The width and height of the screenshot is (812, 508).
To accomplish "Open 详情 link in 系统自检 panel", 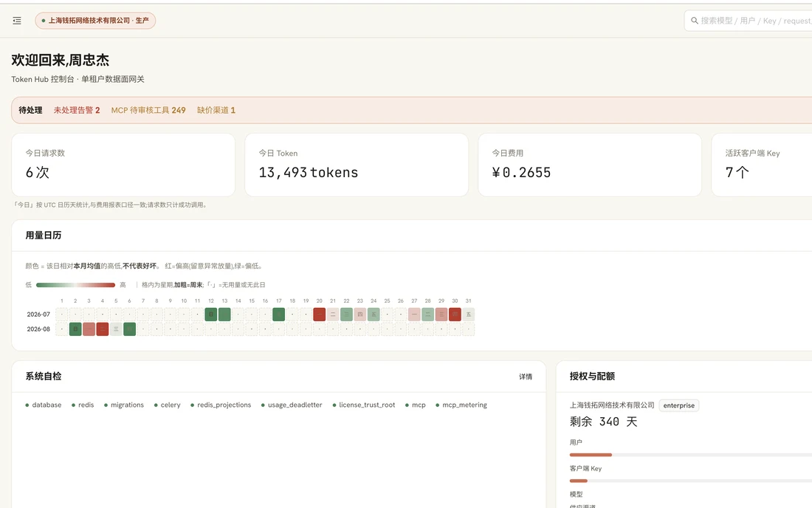I will 526,377.
